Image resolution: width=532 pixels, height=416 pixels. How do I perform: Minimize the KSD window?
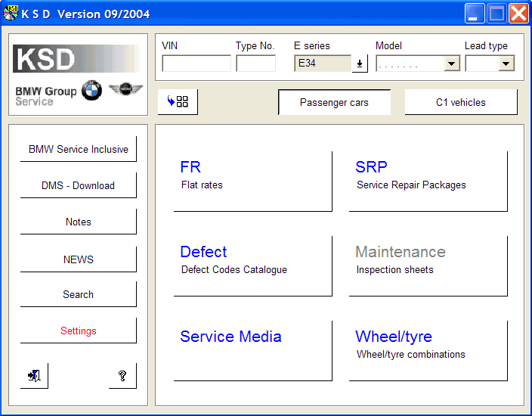[x=475, y=14]
